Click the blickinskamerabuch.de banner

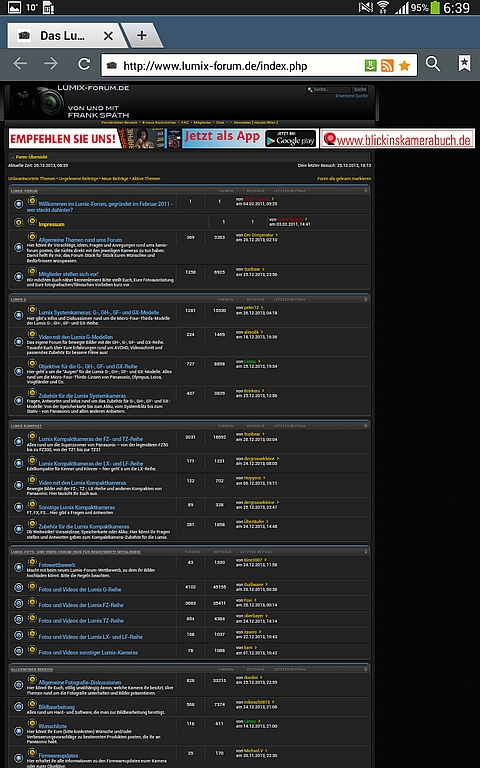[x=397, y=139]
